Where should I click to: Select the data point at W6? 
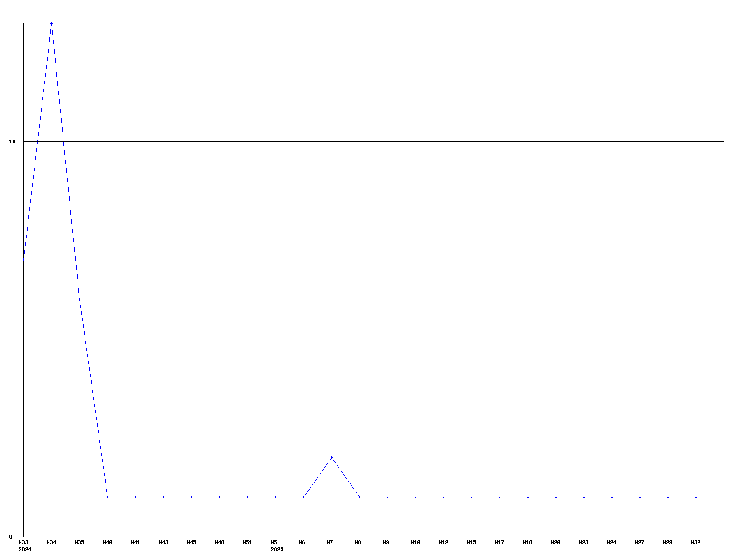tap(303, 497)
